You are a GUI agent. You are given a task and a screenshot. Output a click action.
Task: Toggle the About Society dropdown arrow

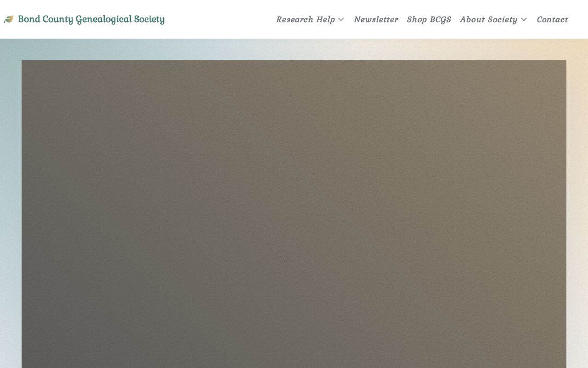524,19
